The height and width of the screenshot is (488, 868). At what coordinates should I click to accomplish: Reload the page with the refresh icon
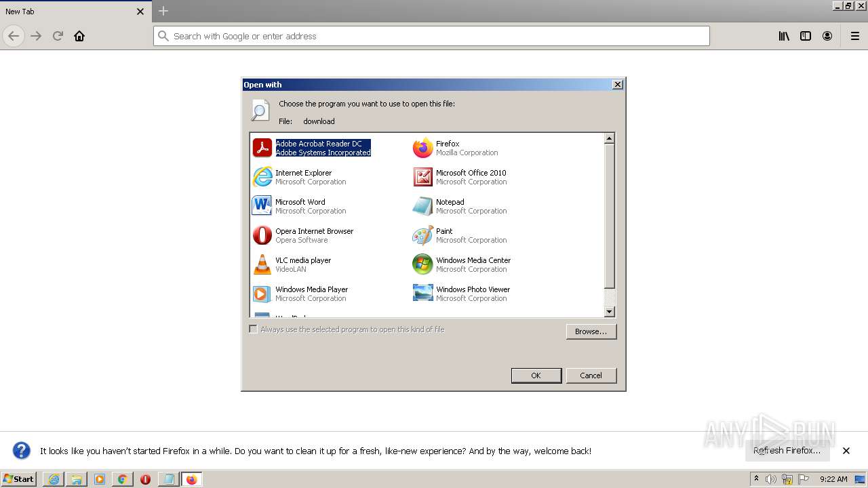tap(58, 36)
